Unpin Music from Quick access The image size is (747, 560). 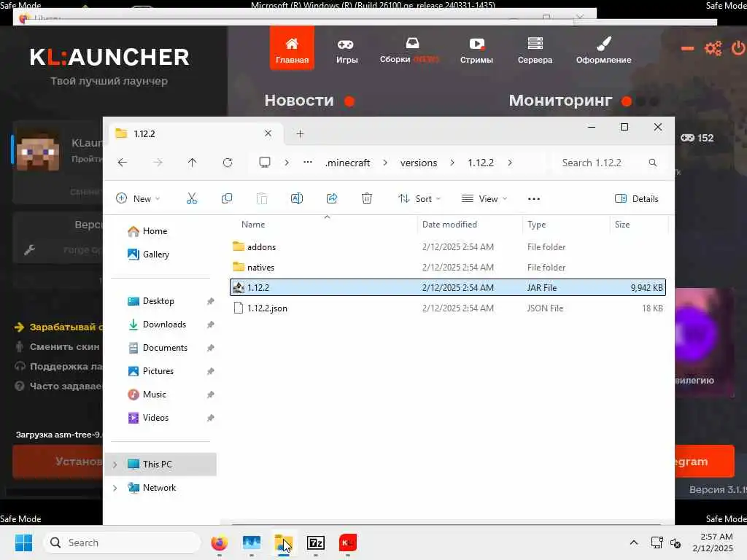pos(210,394)
